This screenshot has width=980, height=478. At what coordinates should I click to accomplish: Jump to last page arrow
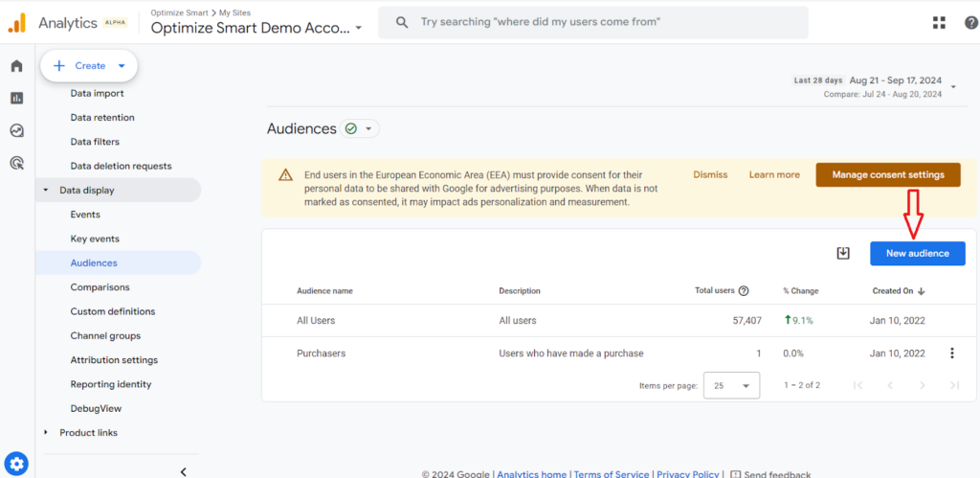[x=954, y=385]
